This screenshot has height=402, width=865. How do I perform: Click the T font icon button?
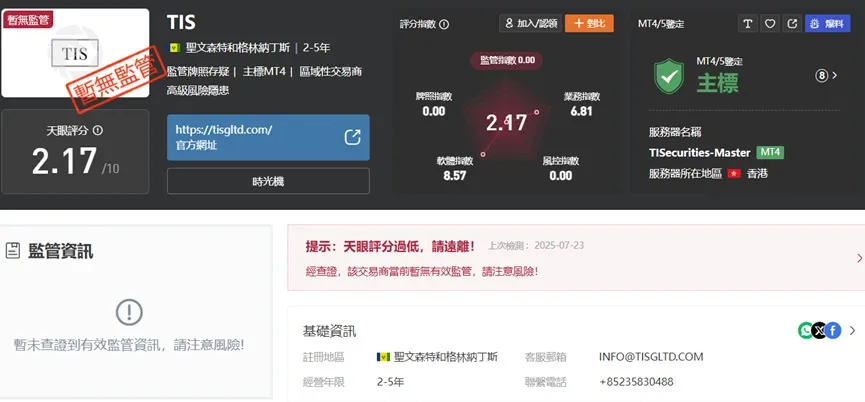point(747,24)
